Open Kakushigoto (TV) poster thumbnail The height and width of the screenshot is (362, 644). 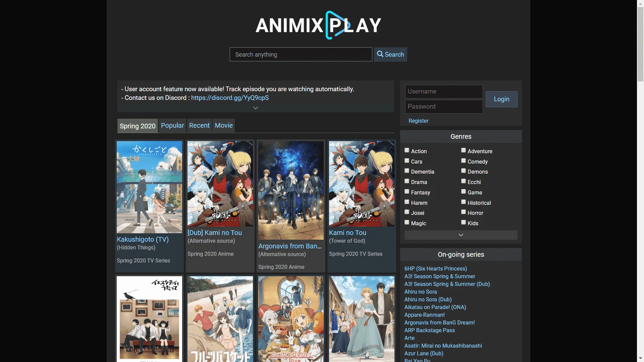[149, 187]
